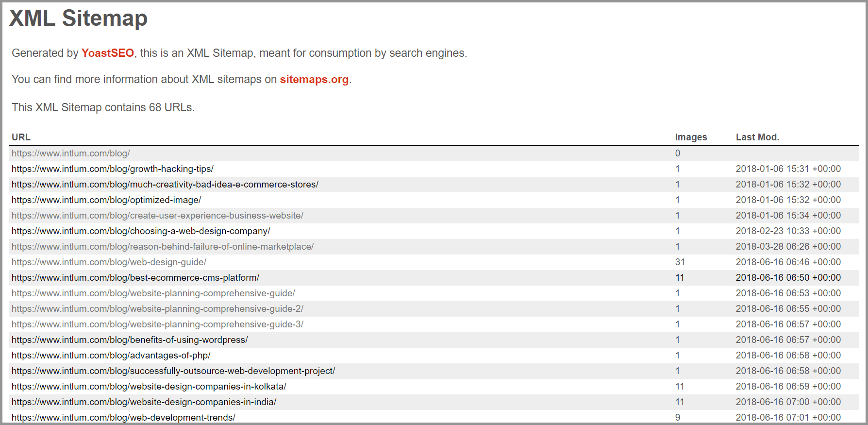Viewport: 868px width, 425px height.
Task: Select the images count 11 for best-ecommerce-cms-platform
Action: click(680, 278)
